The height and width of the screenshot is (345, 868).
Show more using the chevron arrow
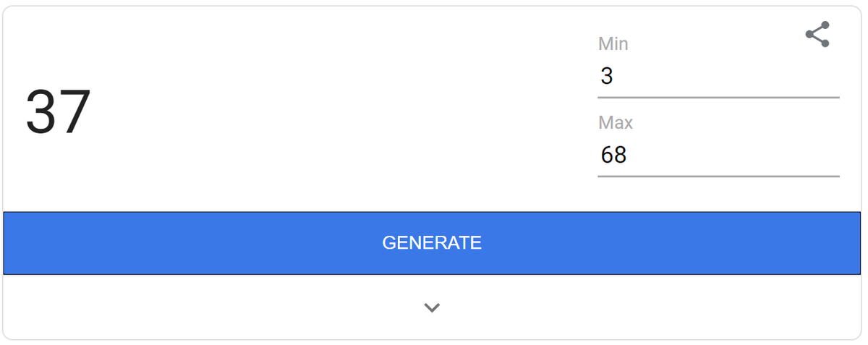[x=432, y=307]
